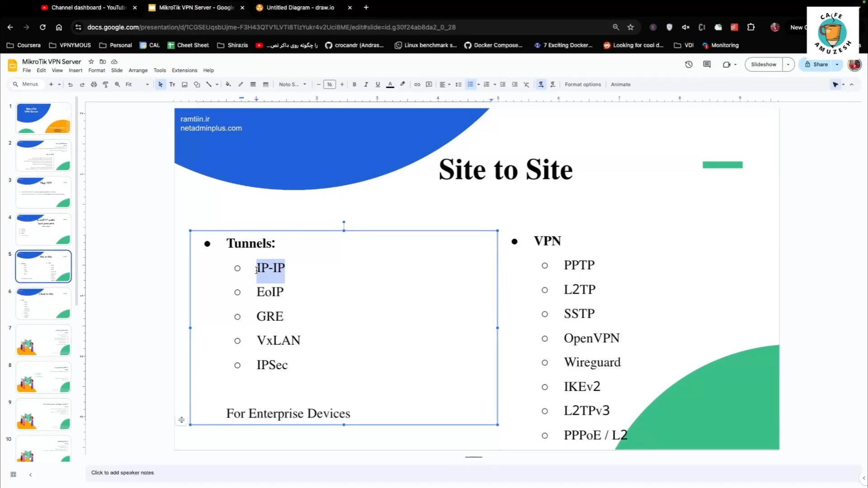This screenshot has width=868, height=488.
Task: Click the Insert link icon
Action: point(417,84)
